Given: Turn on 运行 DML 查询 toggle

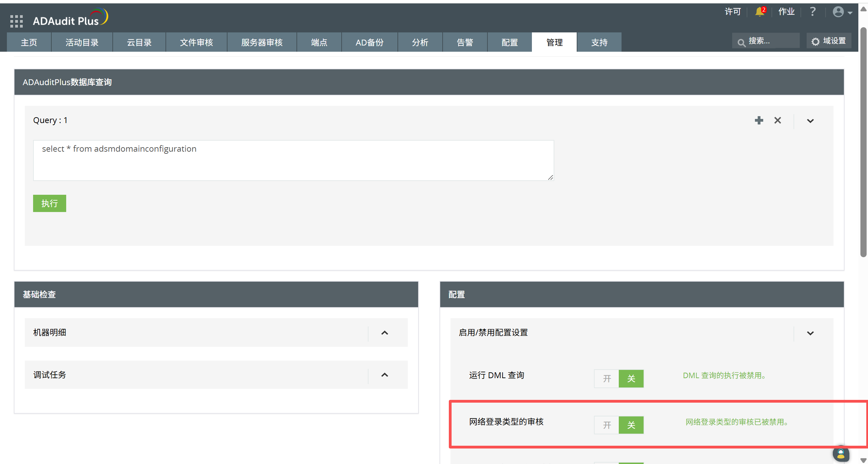Looking at the screenshot, I should (x=607, y=379).
